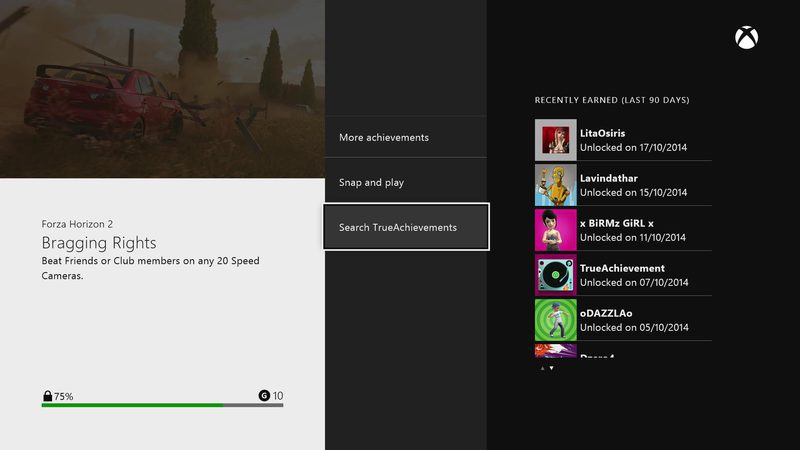Click the Xbox logo icon
Screen dimensions: 800x450
tap(746, 38)
